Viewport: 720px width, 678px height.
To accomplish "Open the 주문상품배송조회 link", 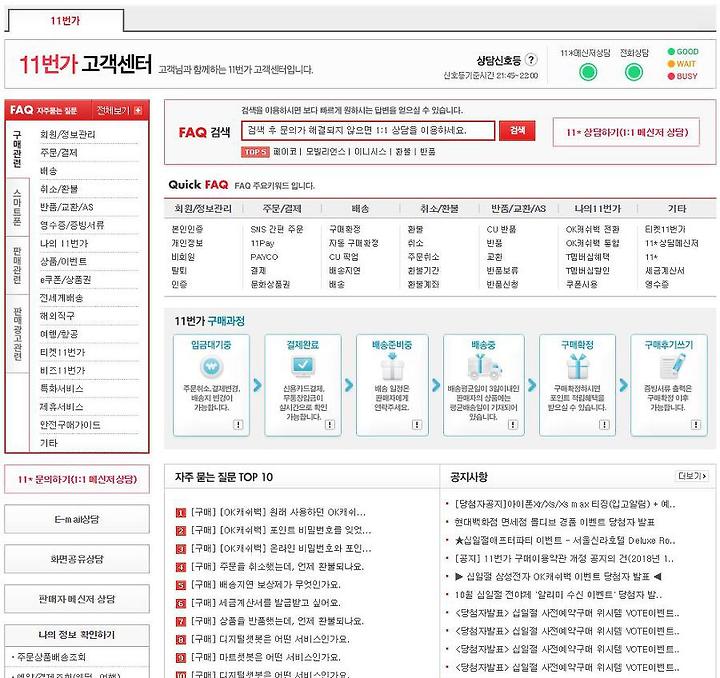I will click(x=51, y=657).
